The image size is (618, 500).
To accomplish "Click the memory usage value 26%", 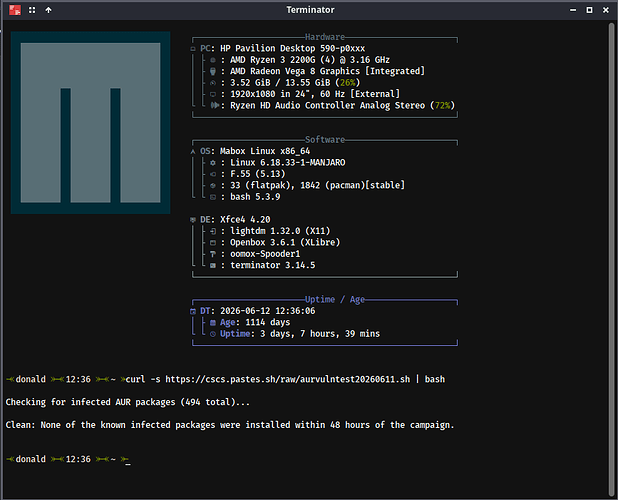I will (348, 83).
